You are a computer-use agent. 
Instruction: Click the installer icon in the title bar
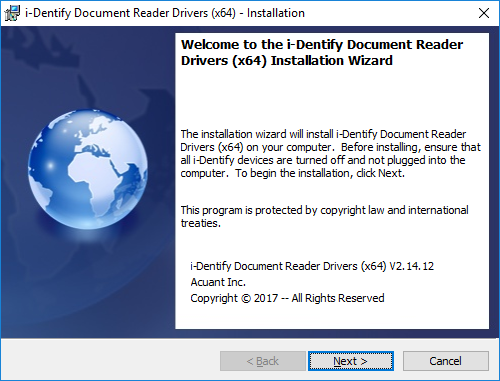tap(12, 13)
